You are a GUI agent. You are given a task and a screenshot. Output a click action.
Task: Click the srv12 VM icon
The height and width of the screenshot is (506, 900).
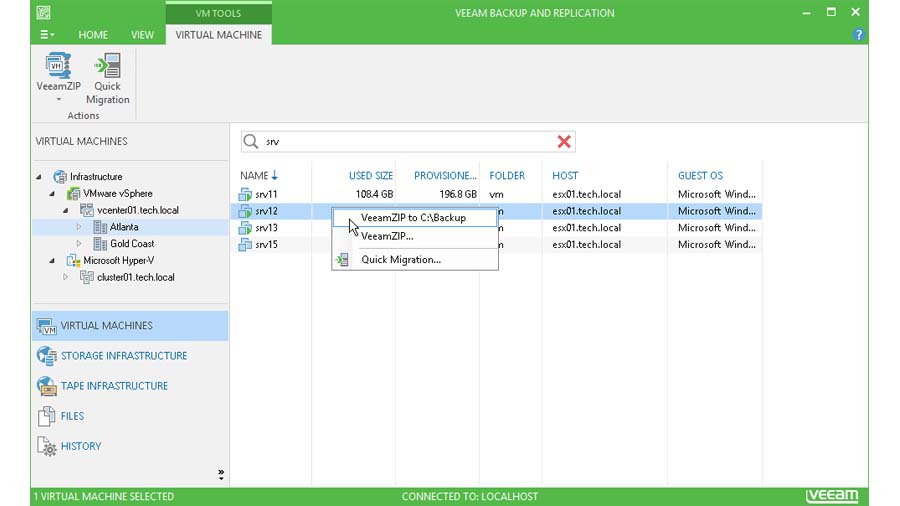[x=245, y=211]
